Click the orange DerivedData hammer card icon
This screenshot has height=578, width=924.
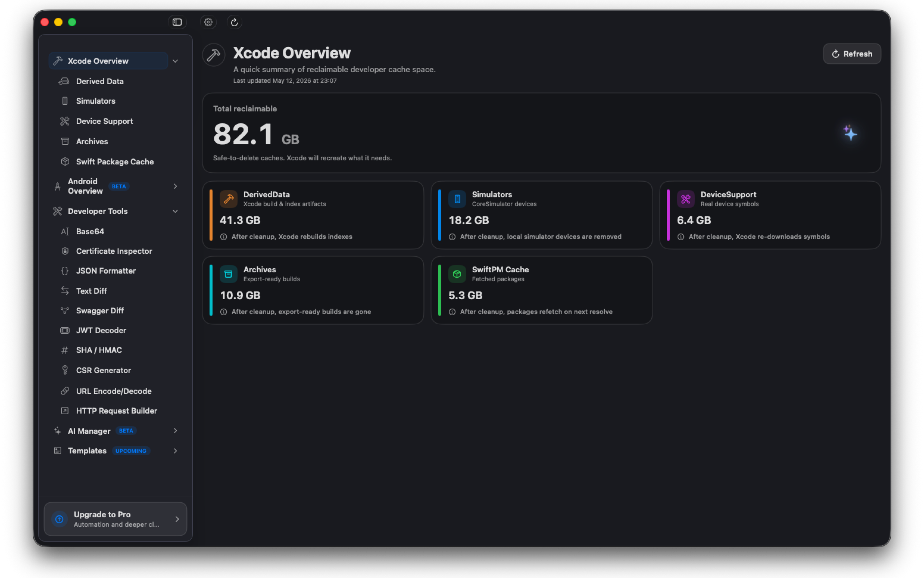[229, 199]
